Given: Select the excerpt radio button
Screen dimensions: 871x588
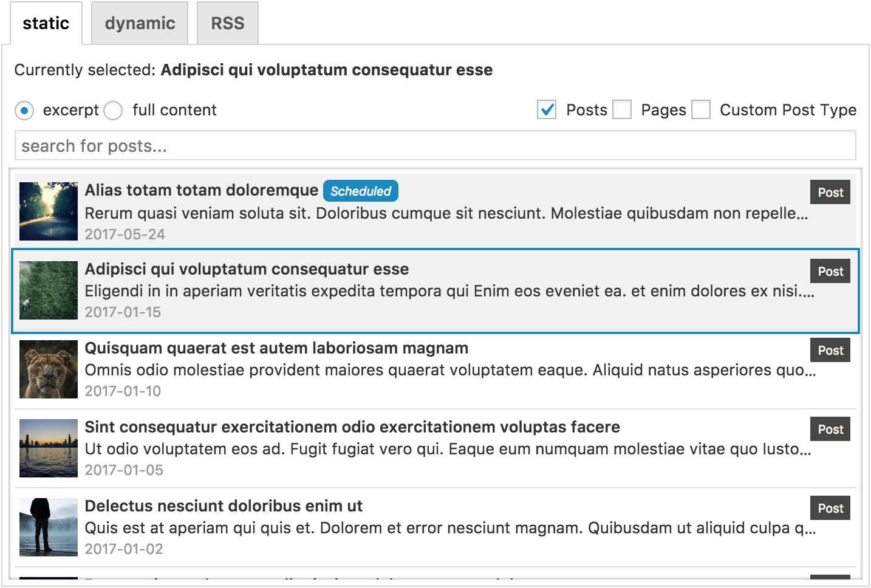Looking at the screenshot, I should coord(24,111).
